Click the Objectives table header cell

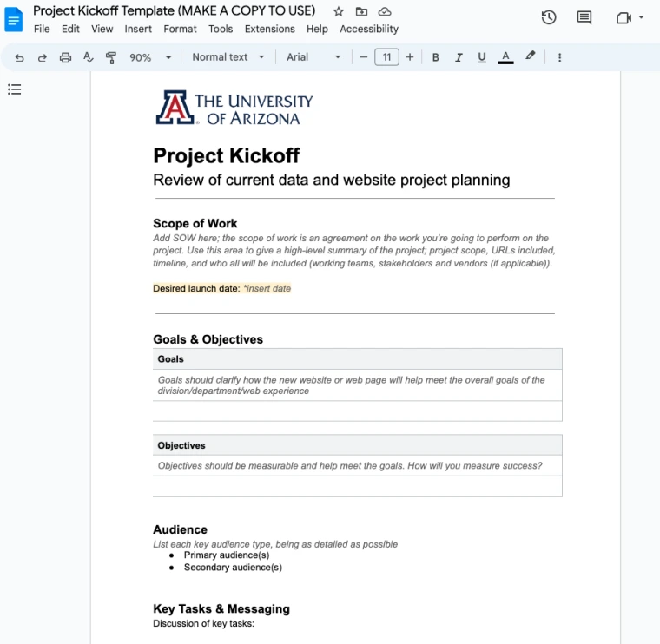(x=358, y=445)
